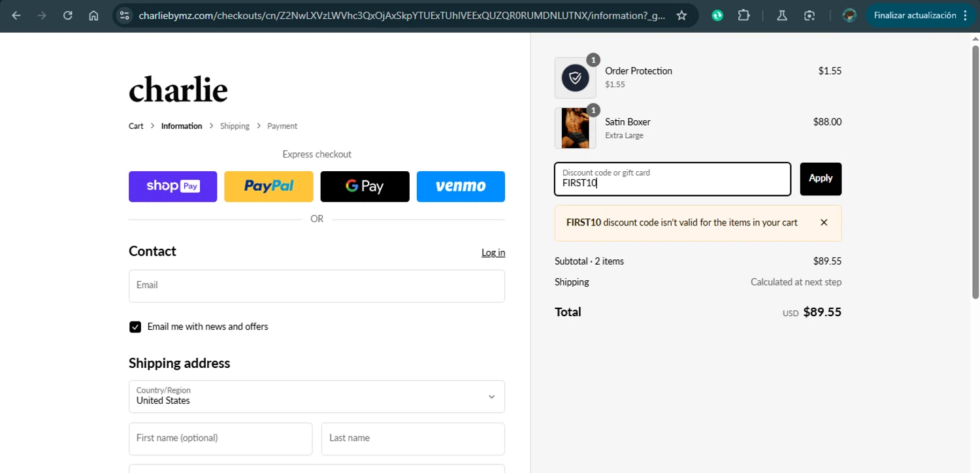Open the Chrome profile avatar

849,15
